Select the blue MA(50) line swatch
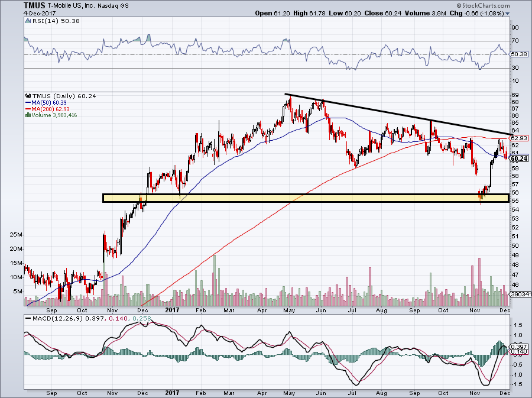This screenshot has height=398, width=532. (28, 103)
